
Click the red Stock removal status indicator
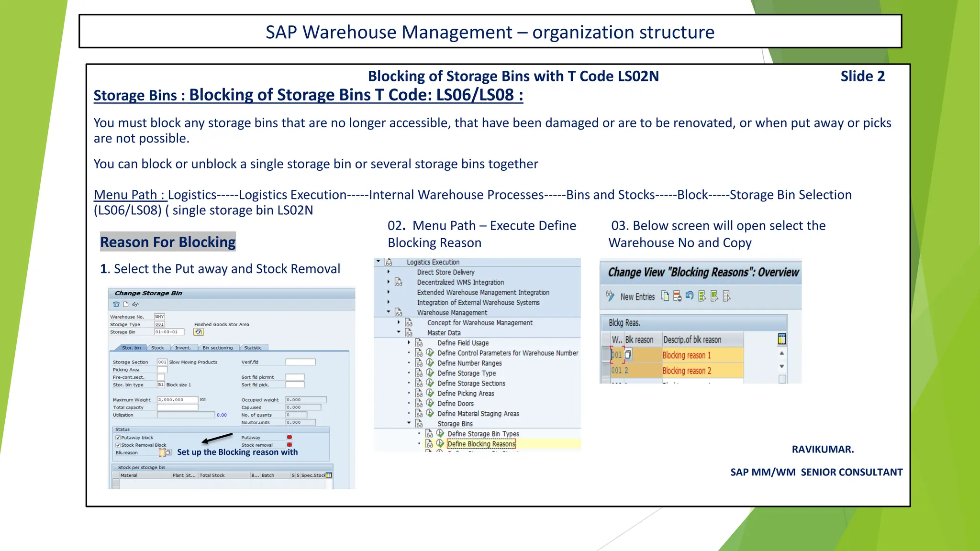290,445
